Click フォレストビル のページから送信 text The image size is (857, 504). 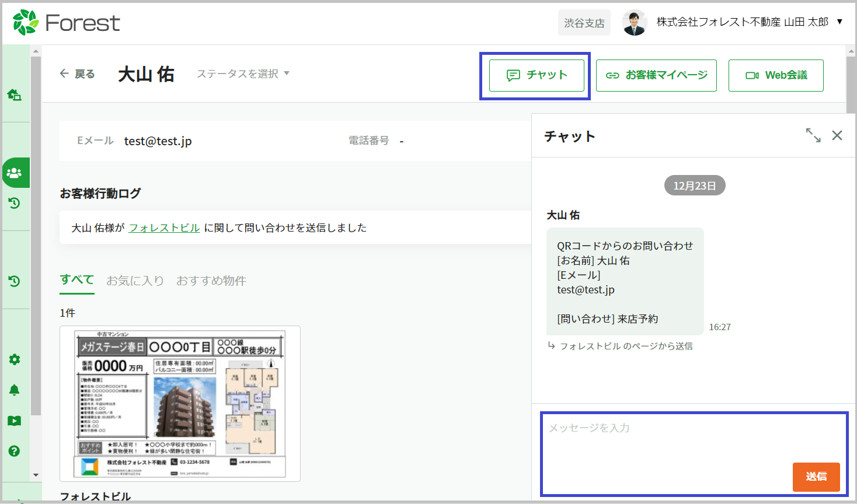[x=626, y=346]
